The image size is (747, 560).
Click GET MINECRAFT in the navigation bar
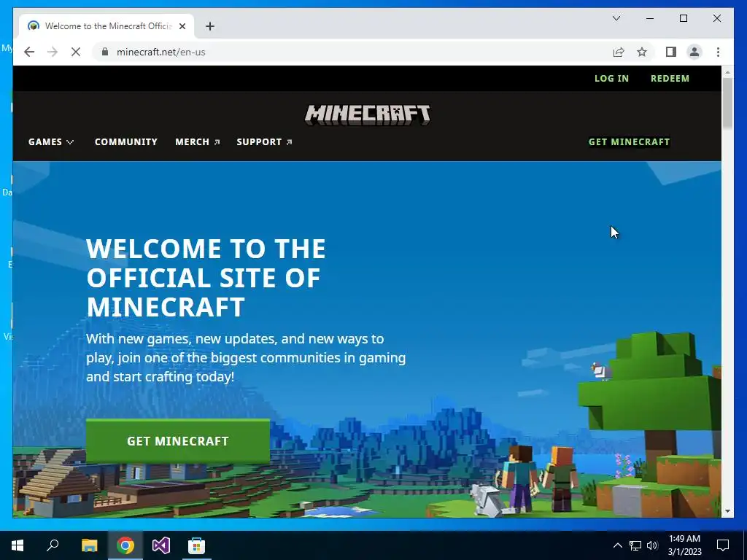pos(629,142)
